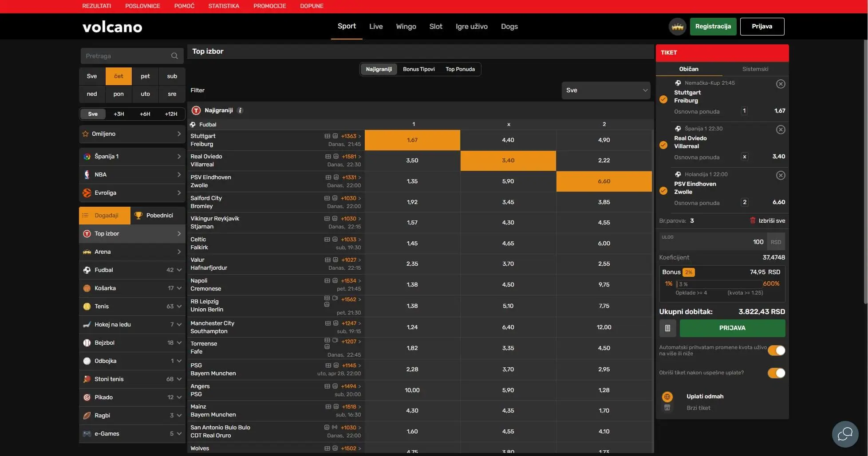Click the Košarka basketball icon
This screenshot has height=456, width=868.
click(x=87, y=288)
